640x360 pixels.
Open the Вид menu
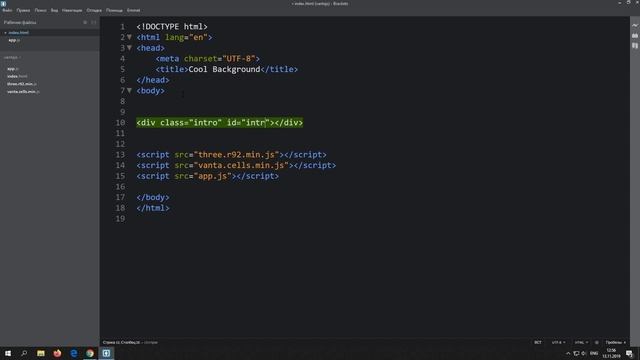pyautogui.click(x=54, y=10)
